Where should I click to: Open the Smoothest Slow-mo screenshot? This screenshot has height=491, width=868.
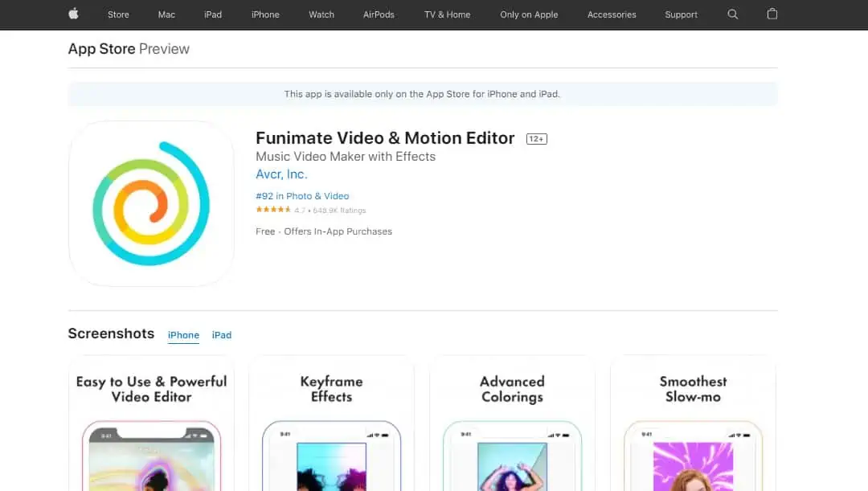pyautogui.click(x=693, y=423)
